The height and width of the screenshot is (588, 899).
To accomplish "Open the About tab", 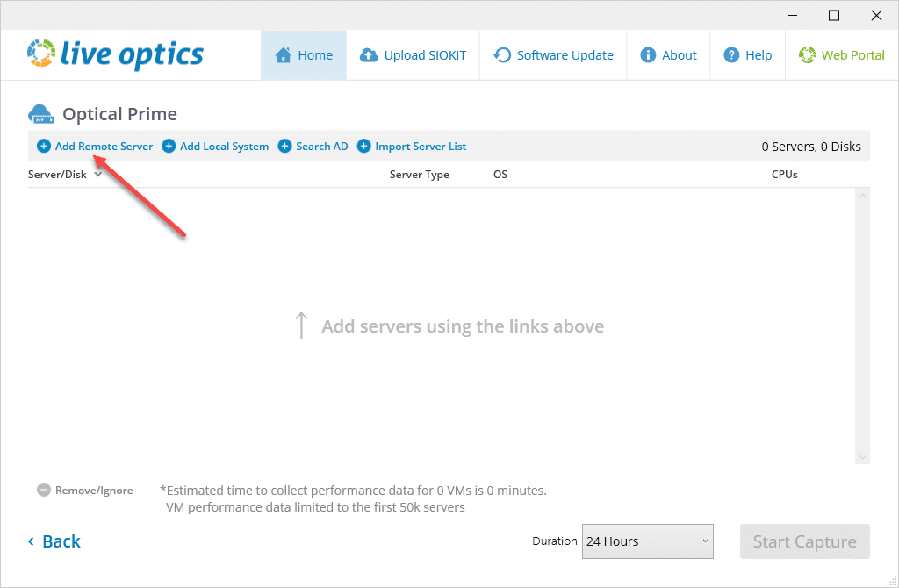I will pyautogui.click(x=668, y=55).
